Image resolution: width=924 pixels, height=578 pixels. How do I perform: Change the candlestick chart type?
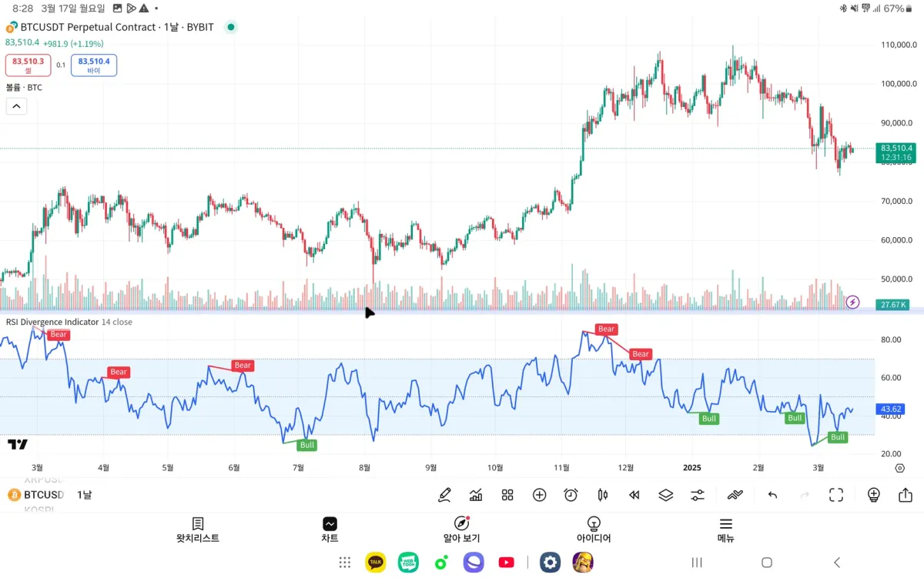click(603, 495)
